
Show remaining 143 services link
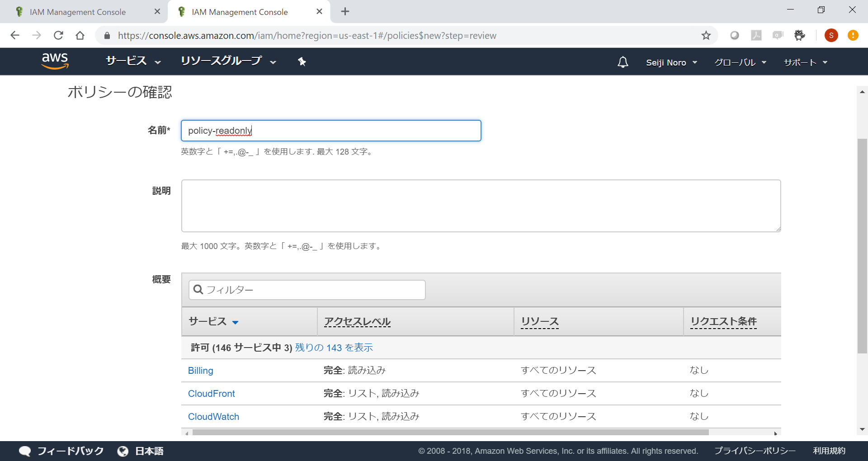(x=334, y=348)
